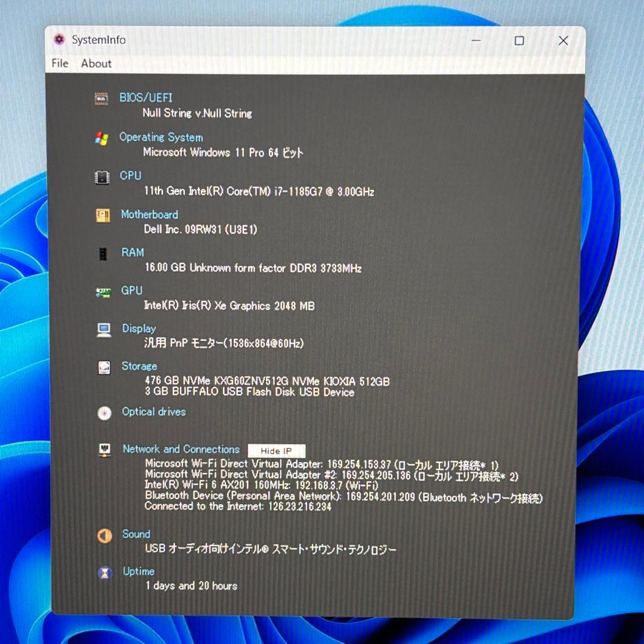
Task: Click the Display monitor icon
Action: [104, 330]
